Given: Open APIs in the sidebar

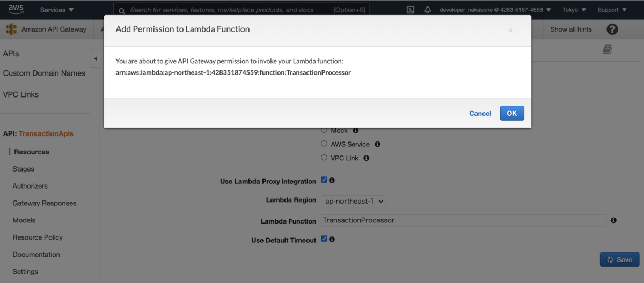Looking at the screenshot, I should pos(11,54).
